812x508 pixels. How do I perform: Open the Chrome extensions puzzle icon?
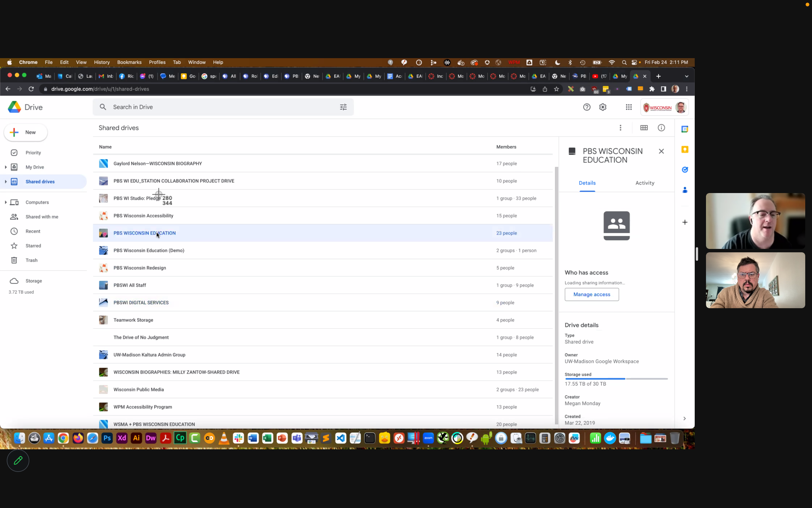pos(652,89)
